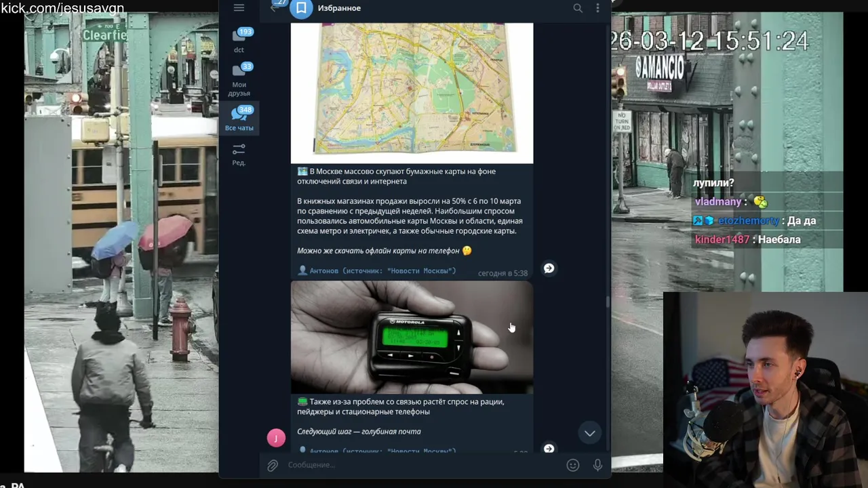The width and height of the screenshot is (868, 488).
Task: Switch to the Все чаты folder
Action: pyautogui.click(x=239, y=119)
